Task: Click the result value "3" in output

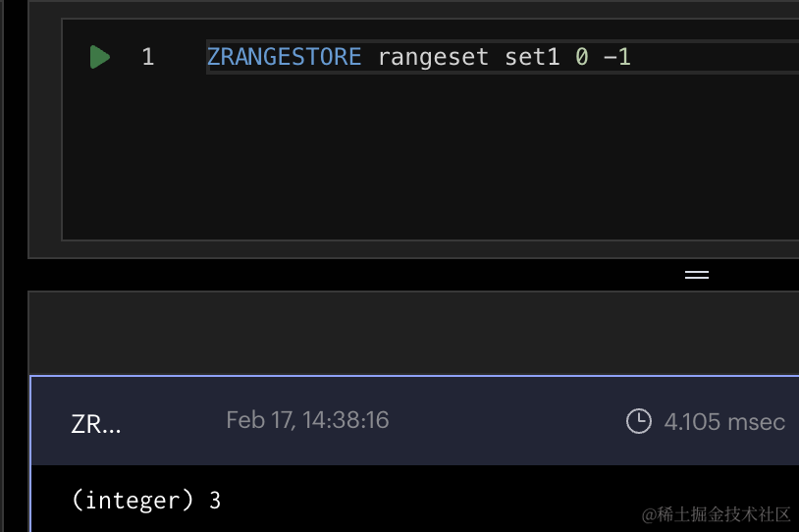Action: point(215,500)
